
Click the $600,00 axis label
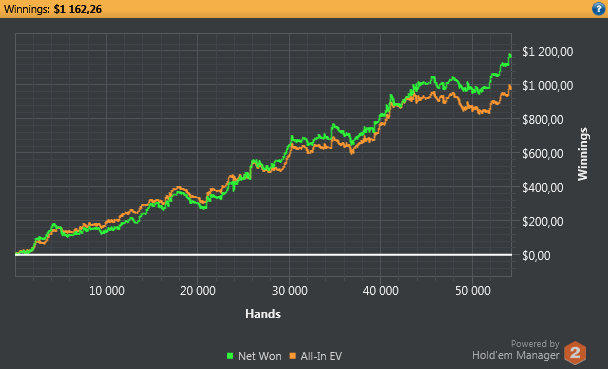tap(542, 153)
